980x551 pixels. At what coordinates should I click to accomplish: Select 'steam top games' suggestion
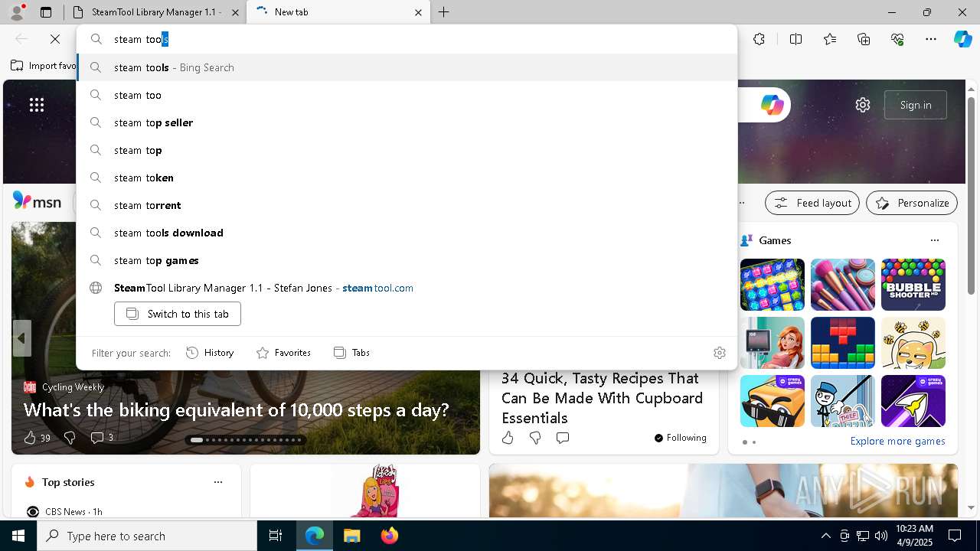pyautogui.click(x=407, y=260)
